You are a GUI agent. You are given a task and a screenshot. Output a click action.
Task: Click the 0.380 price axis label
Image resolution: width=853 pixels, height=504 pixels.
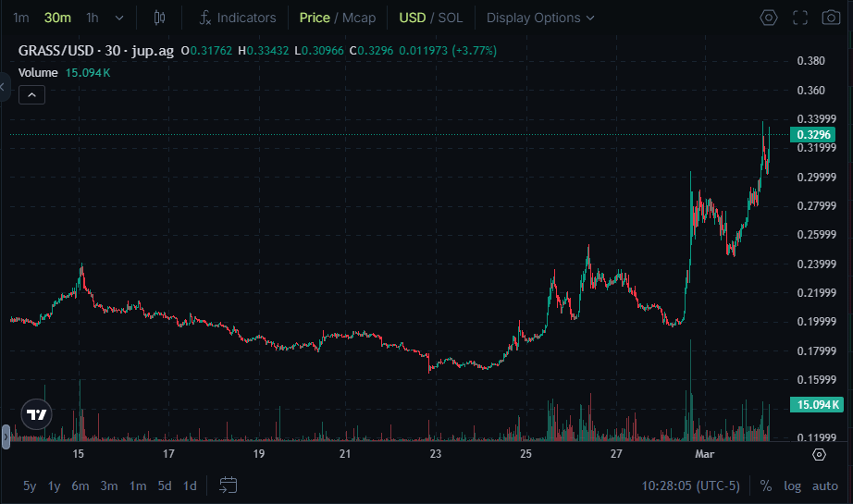coord(810,61)
